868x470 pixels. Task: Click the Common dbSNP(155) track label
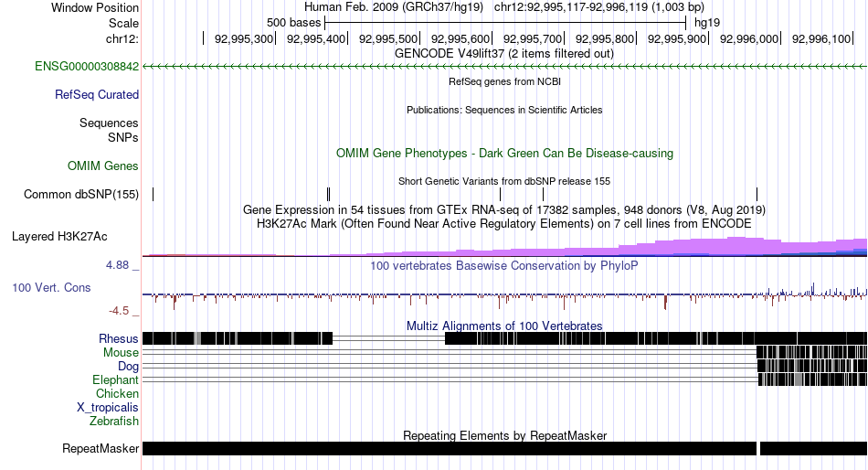81,195
